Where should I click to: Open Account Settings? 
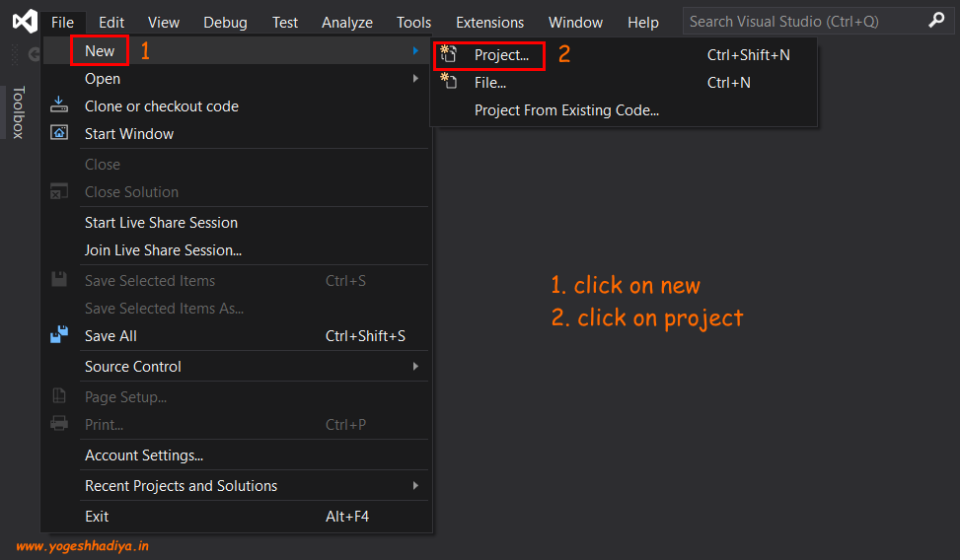(144, 455)
